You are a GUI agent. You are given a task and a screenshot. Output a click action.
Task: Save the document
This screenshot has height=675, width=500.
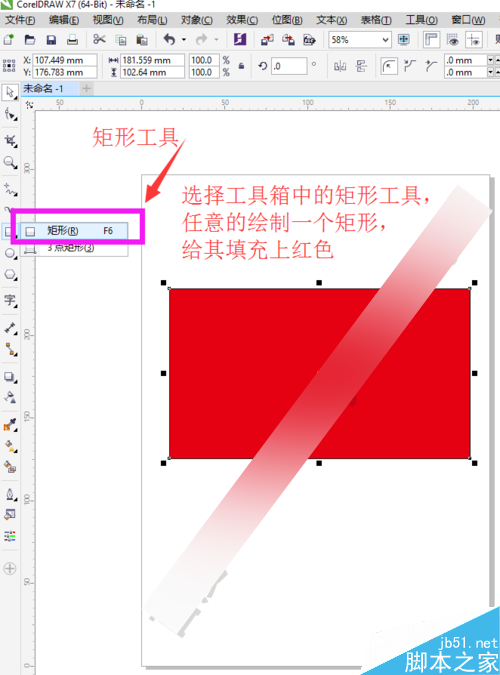pyautogui.click(x=51, y=40)
